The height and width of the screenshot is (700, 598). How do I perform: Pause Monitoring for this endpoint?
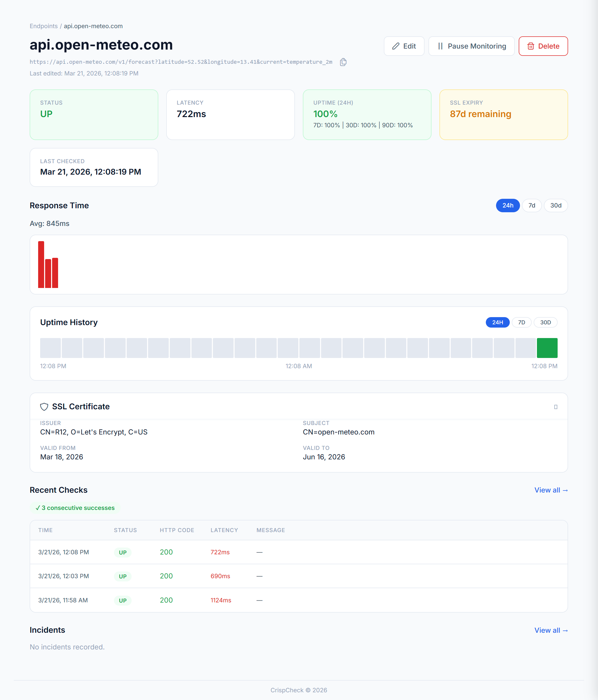click(x=471, y=46)
